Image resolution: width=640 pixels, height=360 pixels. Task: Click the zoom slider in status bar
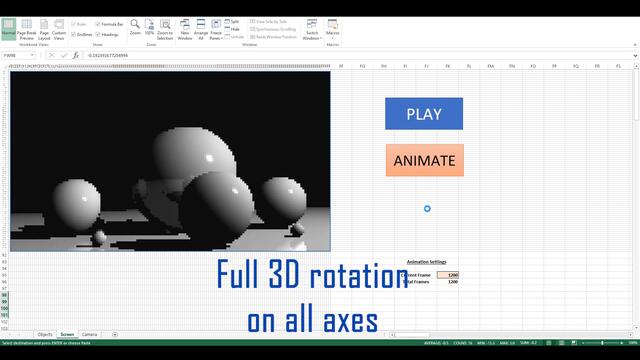click(602, 343)
